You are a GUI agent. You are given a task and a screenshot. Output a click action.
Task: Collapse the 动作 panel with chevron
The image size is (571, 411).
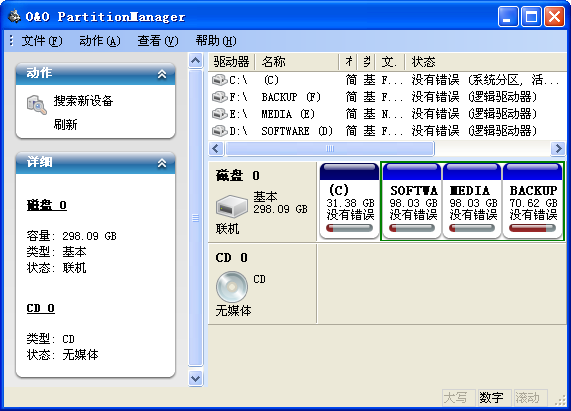162,74
